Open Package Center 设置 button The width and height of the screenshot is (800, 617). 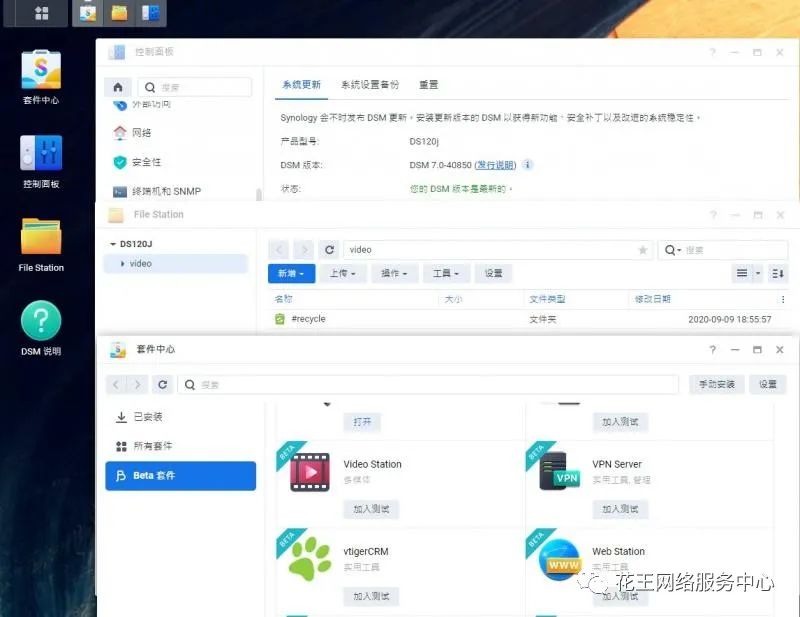coord(767,384)
